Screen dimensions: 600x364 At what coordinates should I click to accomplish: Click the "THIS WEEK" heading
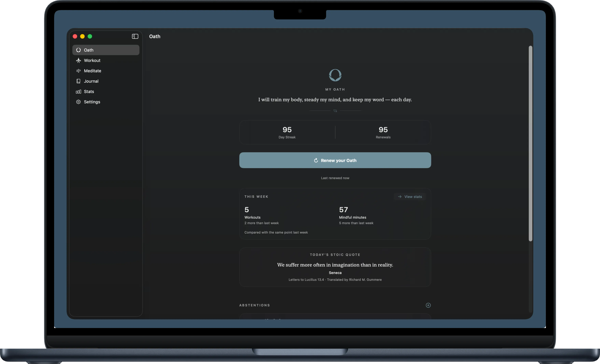click(256, 197)
